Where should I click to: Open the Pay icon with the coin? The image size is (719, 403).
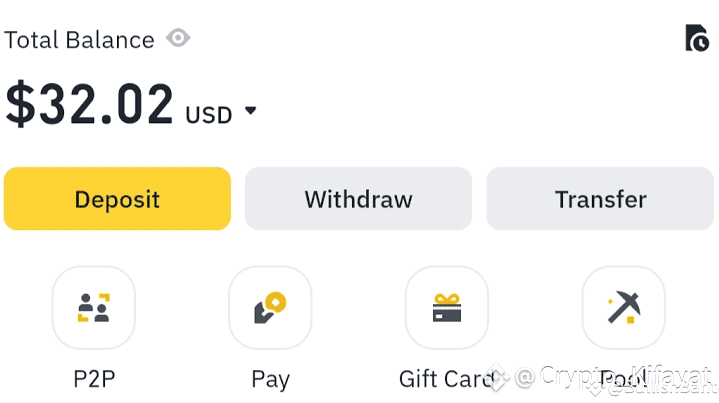(270, 308)
